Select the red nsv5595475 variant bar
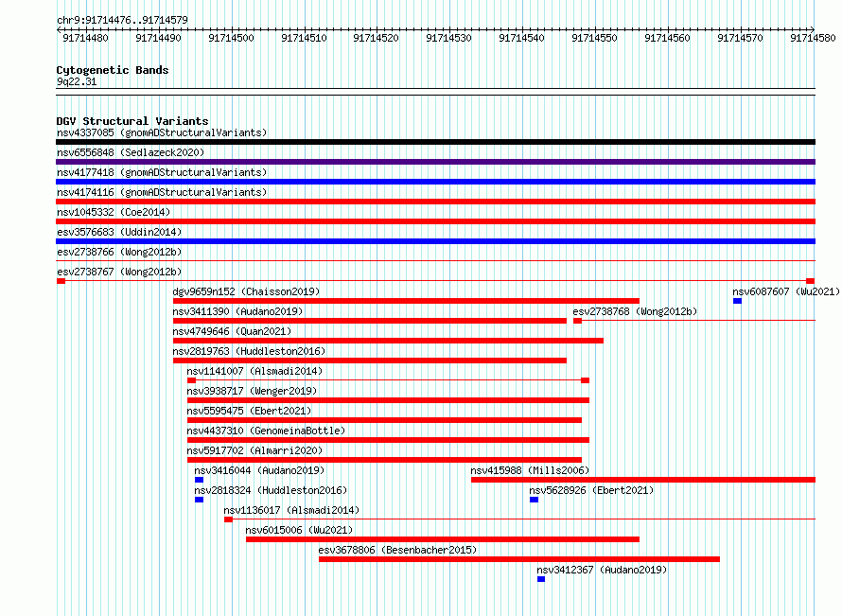842x616 pixels. click(x=384, y=420)
